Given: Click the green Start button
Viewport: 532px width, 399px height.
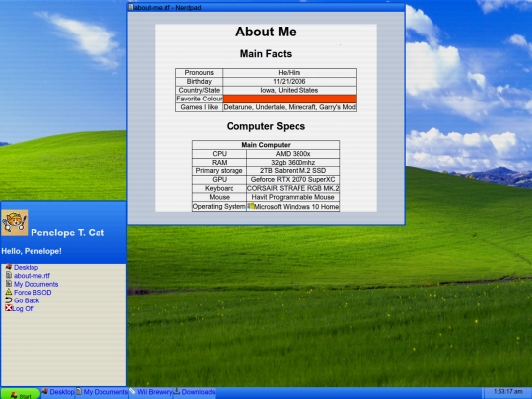Looking at the screenshot, I should coord(21,394).
